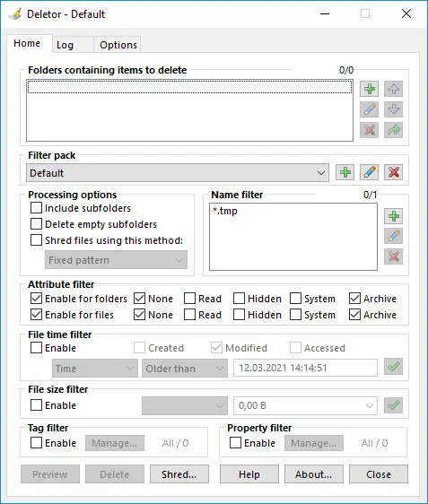This screenshot has height=504, width=428.
Task: Add a name filter with plus icon
Action: tap(393, 216)
